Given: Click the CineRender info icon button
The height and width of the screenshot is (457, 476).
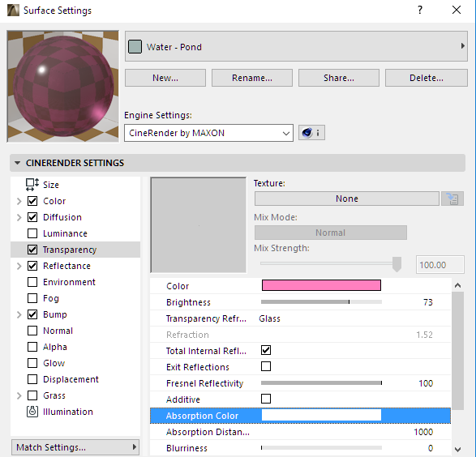Looking at the screenshot, I should click(311, 133).
